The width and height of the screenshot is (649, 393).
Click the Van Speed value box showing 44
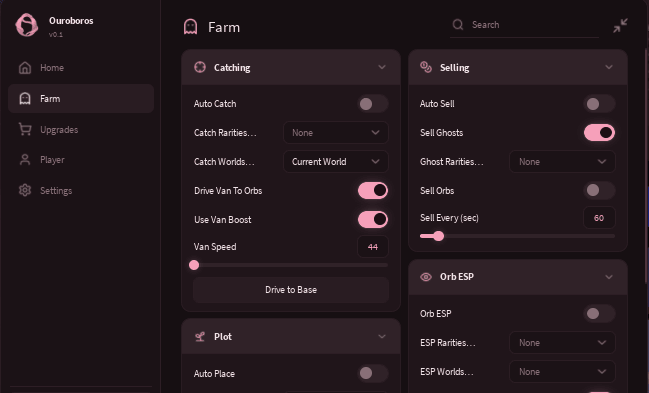coord(373,247)
